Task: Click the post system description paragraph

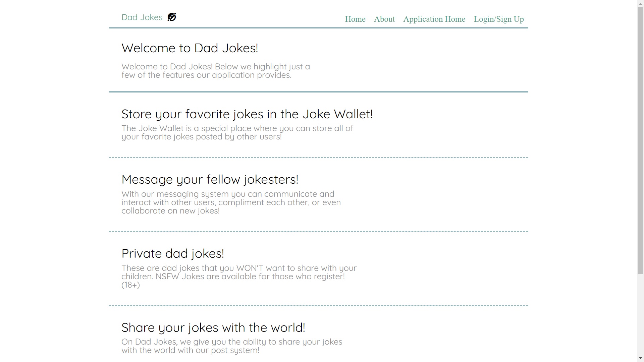Action: (231, 346)
